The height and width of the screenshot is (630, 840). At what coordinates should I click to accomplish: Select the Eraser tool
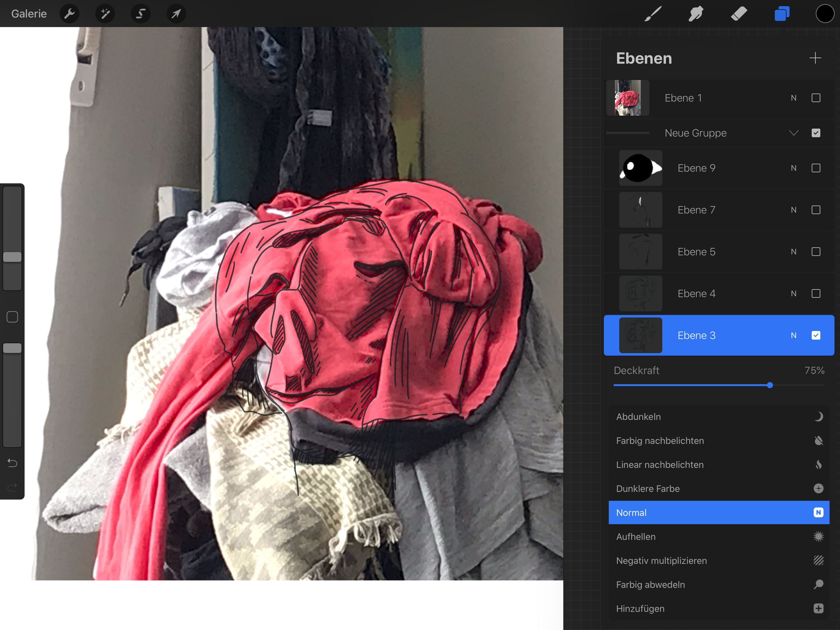tap(739, 14)
